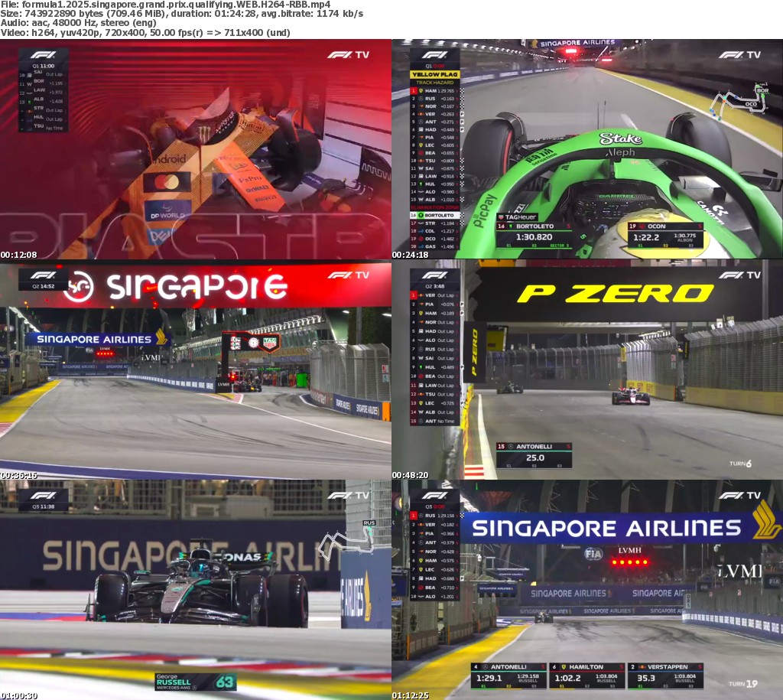783x700 pixels.
Task: Click the Bortoleto 1:30.820 lap time box
Action: coord(534,234)
